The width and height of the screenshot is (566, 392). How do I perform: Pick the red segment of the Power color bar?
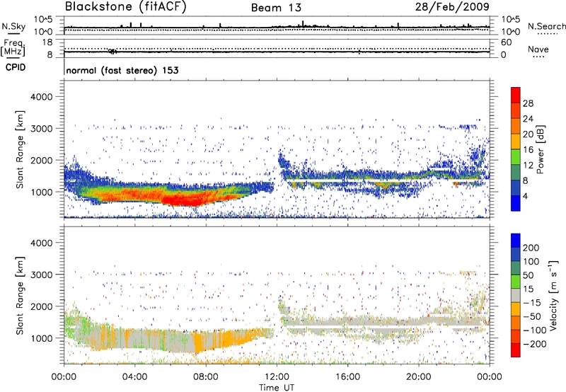pos(516,95)
